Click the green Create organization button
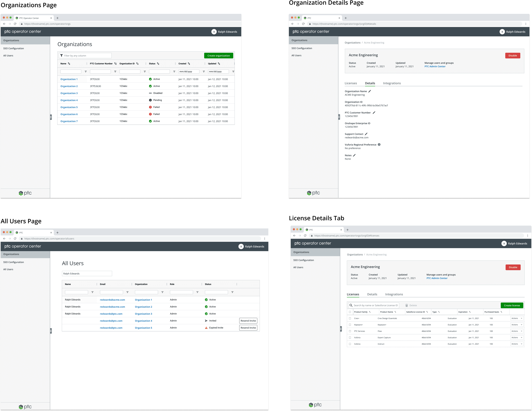The image size is (532, 411). [219, 56]
